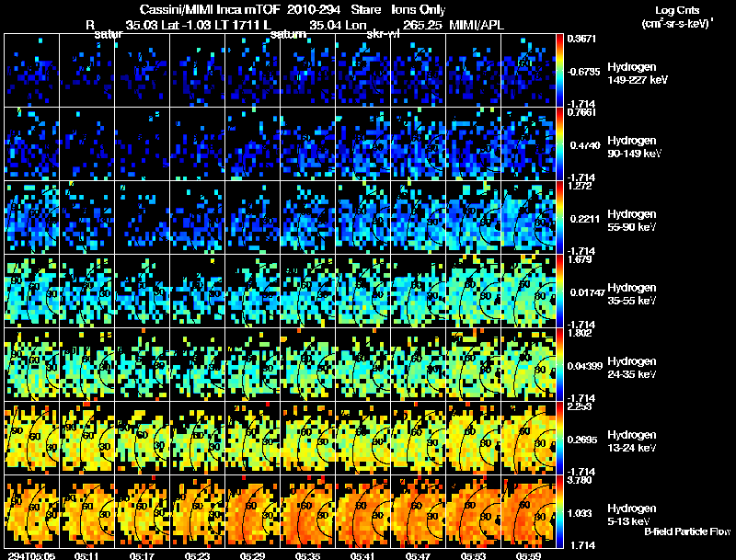
Task: Click the colorbar next to Hydrogen 5-13 keV
Action: [x=559, y=512]
